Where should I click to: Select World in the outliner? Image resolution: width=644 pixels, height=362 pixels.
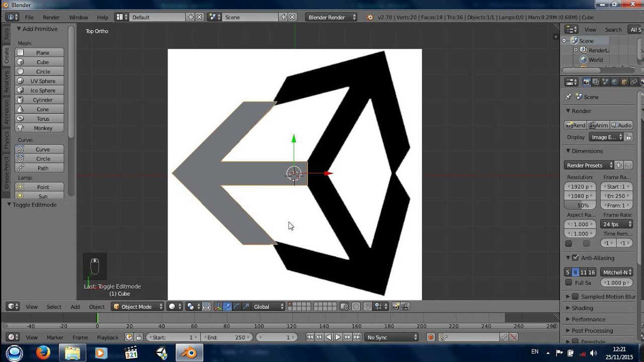[x=596, y=59]
